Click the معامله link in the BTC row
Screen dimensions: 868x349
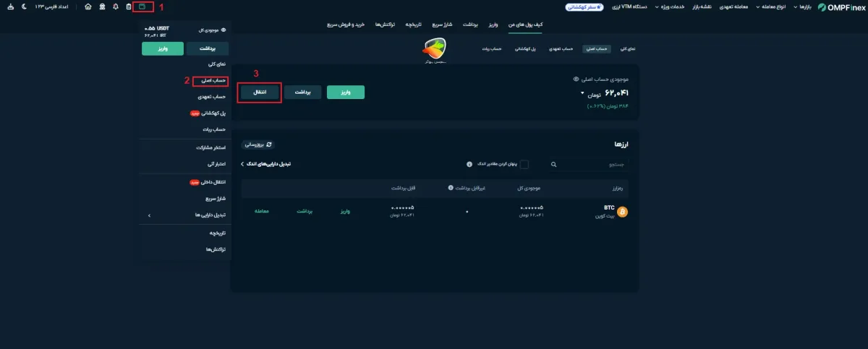point(261,211)
